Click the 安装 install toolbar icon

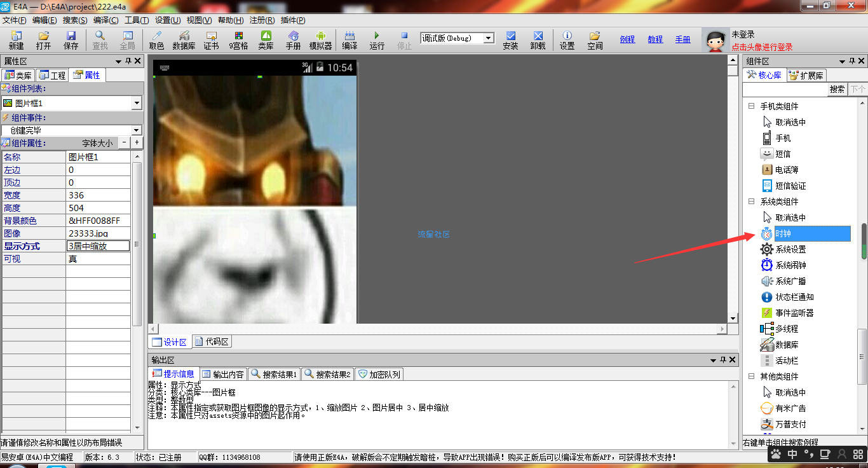click(x=510, y=40)
